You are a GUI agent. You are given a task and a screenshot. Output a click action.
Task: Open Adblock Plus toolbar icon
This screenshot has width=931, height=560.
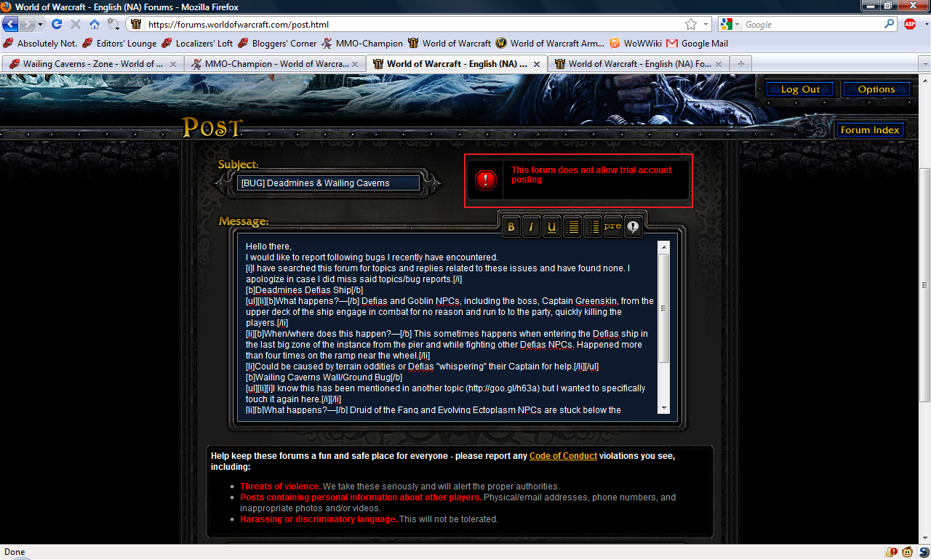point(910,24)
